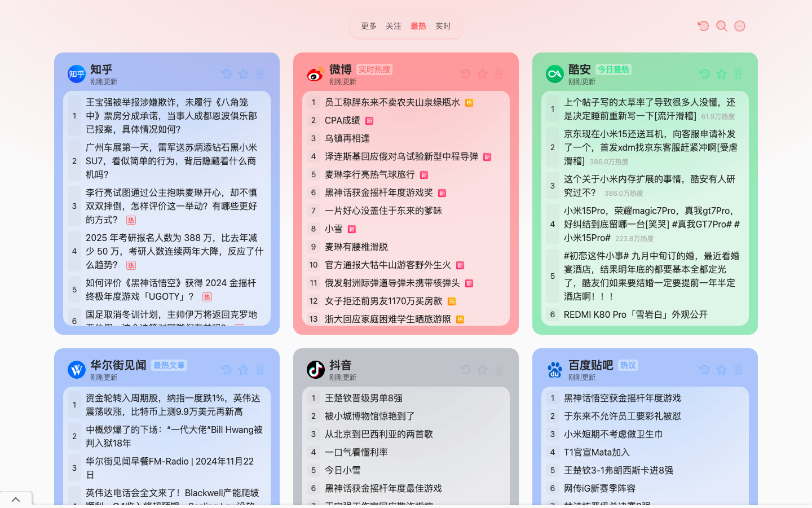
Task: Click the global refresh icon at top right
Action: [703, 26]
